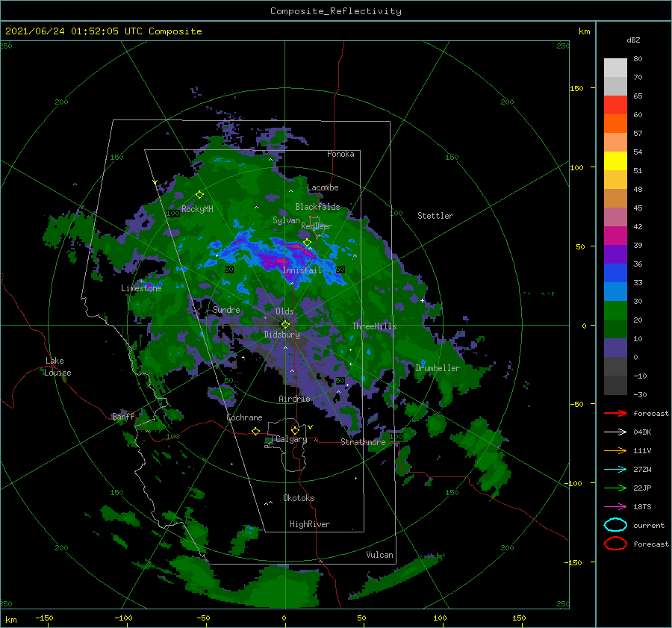
Task: Click the red forecast arrow in the legend
Action: pos(615,413)
